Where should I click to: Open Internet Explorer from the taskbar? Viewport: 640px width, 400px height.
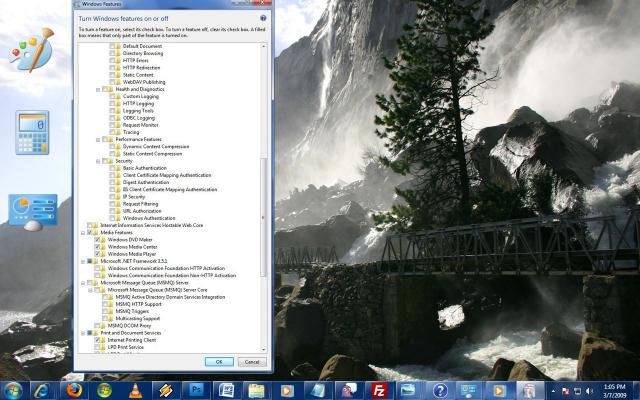tap(43, 389)
